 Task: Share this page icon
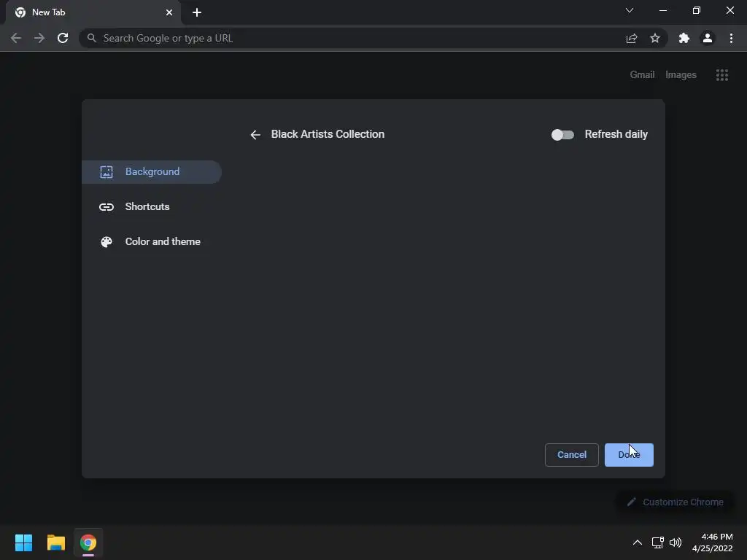[632, 38]
